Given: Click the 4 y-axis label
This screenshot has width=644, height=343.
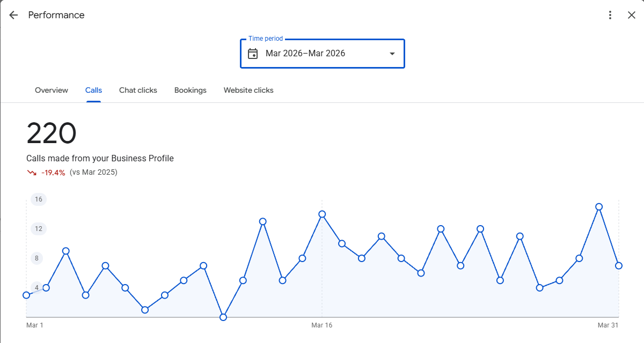Looking at the screenshot, I should [37, 288].
